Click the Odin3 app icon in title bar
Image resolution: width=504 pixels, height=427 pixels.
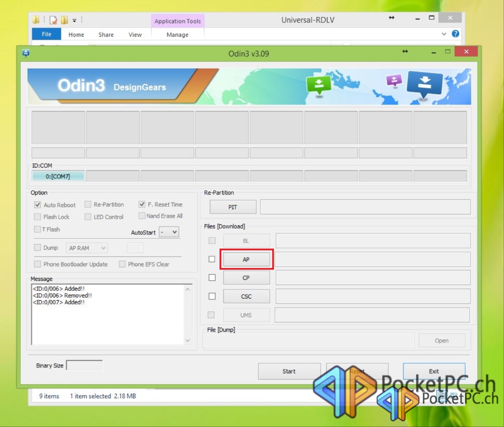pos(26,53)
